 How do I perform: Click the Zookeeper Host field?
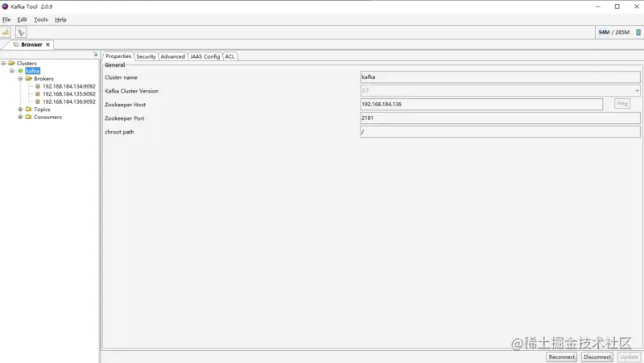click(x=481, y=105)
